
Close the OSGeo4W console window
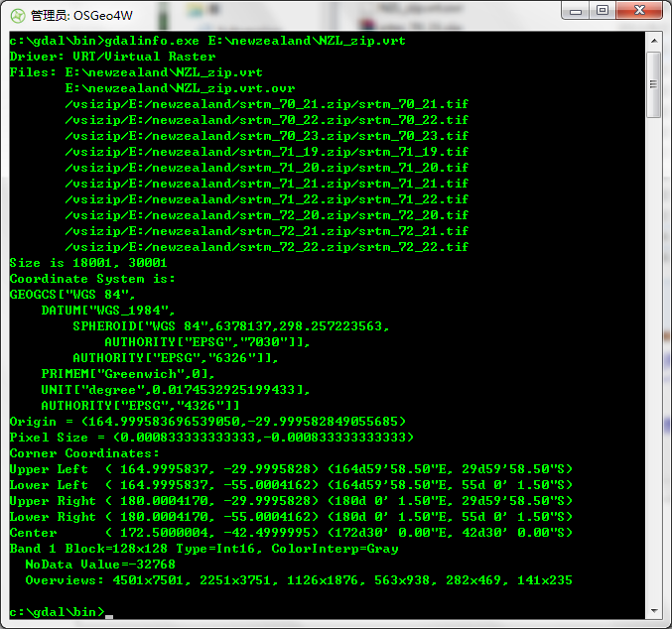(639, 11)
